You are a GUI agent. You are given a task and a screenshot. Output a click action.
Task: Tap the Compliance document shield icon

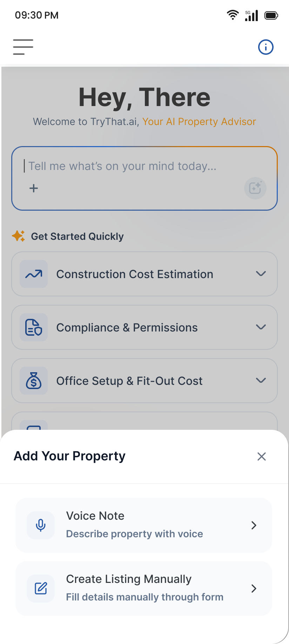[x=34, y=327]
